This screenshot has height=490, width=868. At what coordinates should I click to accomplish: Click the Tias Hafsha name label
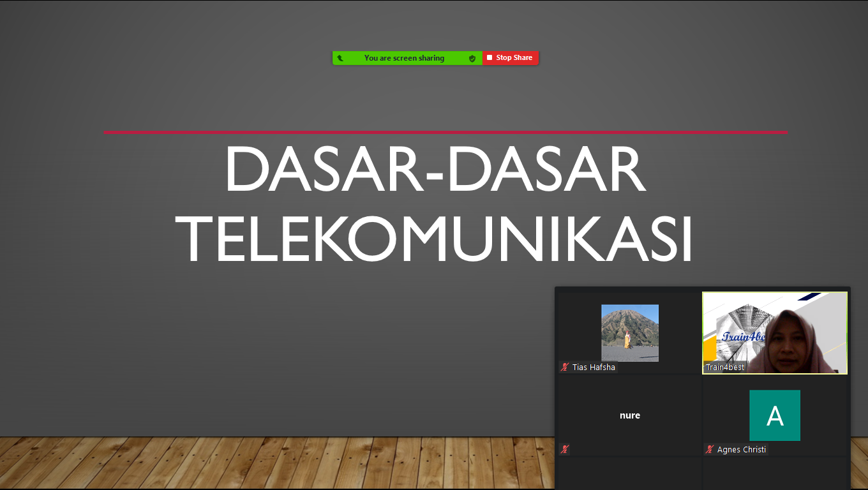[594, 367]
